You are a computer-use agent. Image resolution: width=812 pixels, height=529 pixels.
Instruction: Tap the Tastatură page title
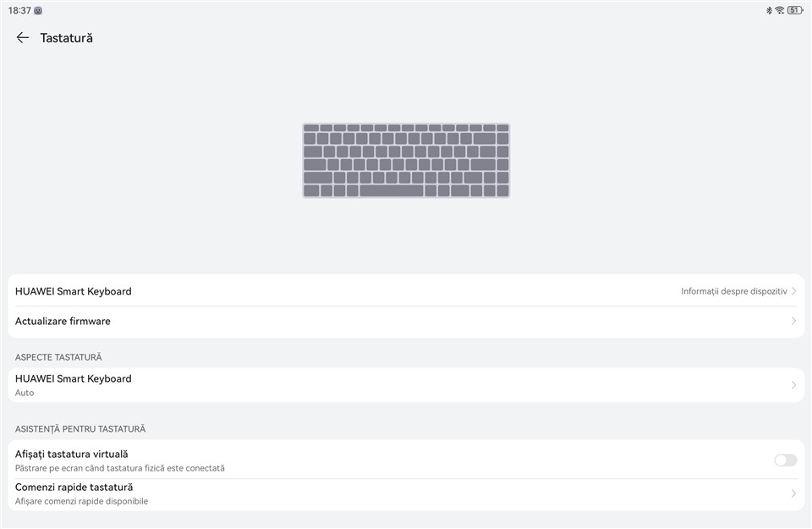(67, 38)
